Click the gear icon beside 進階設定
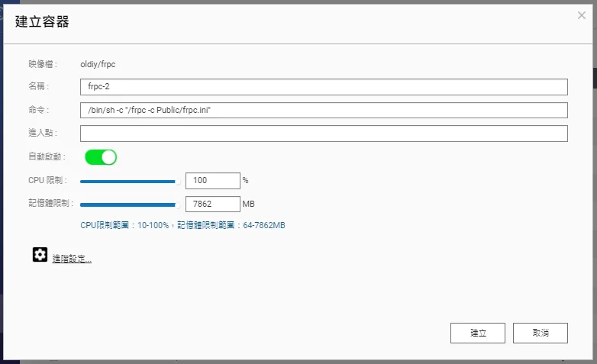This screenshot has height=364, width=597. [x=40, y=255]
